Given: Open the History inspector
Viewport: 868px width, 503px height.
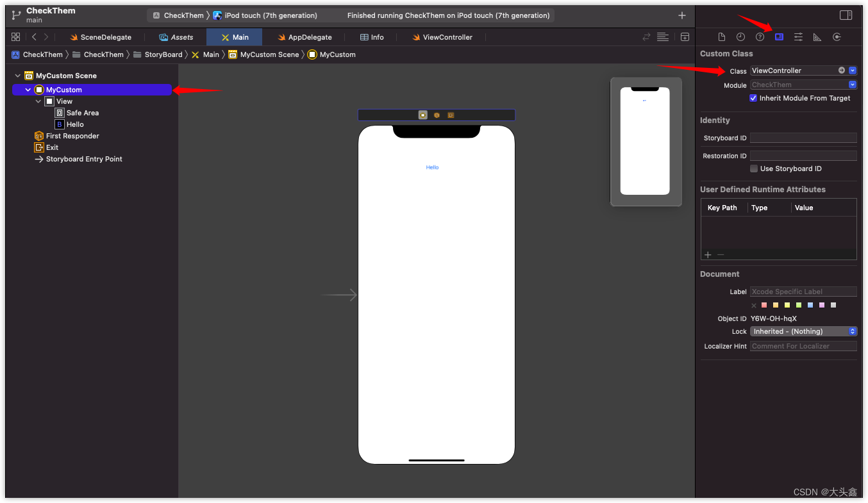Looking at the screenshot, I should tap(740, 37).
